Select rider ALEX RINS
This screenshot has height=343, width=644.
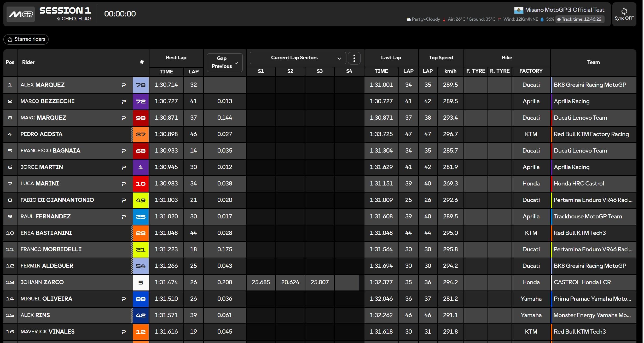tap(35, 315)
